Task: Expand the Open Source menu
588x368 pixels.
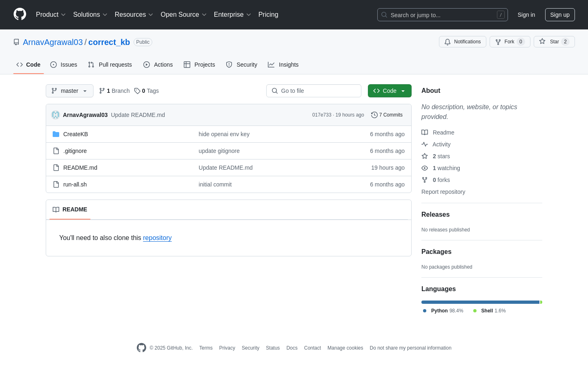Action: 183,15
